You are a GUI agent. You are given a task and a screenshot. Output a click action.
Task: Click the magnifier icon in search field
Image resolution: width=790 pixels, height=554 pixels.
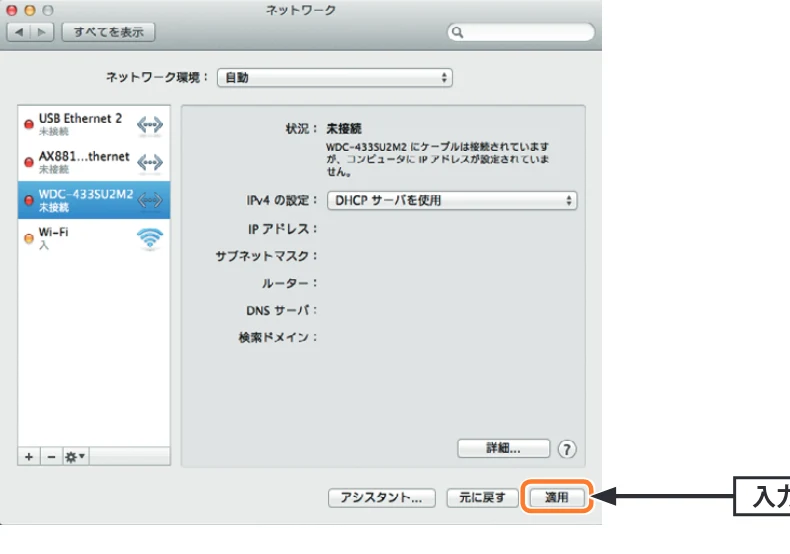pos(457,32)
